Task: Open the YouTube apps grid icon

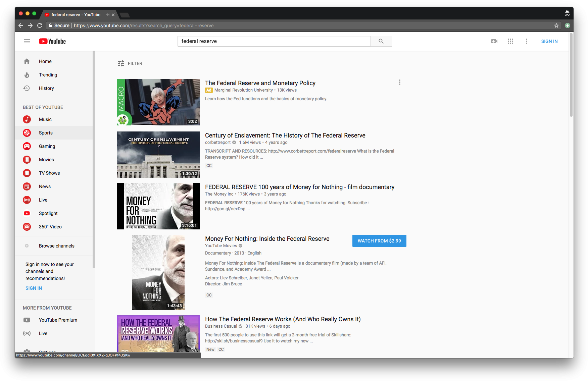Action: point(510,41)
